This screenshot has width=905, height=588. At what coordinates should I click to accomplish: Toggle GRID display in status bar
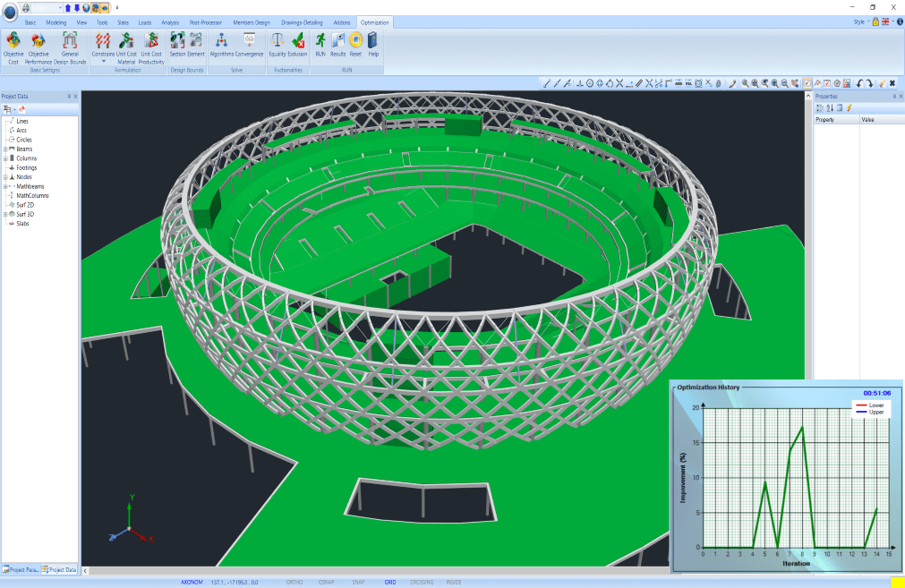click(390, 583)
